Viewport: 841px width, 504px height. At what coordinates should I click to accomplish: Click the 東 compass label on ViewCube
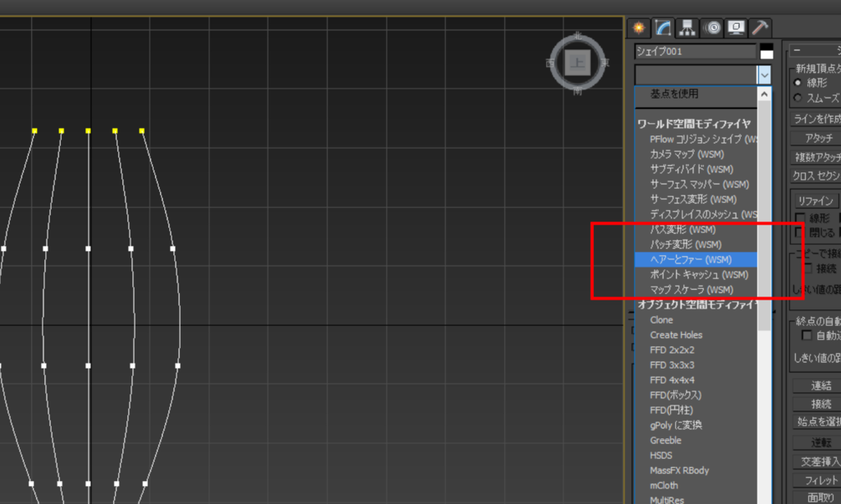point(605,62)
